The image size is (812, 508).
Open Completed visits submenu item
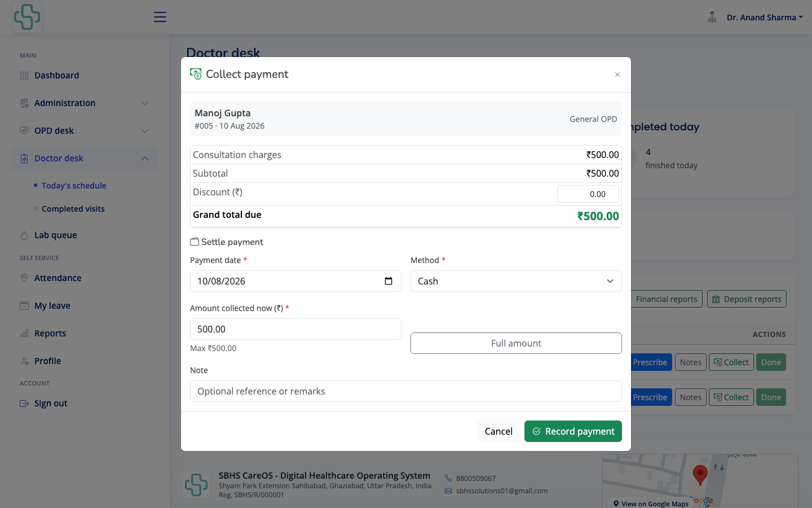coord(73,209)
